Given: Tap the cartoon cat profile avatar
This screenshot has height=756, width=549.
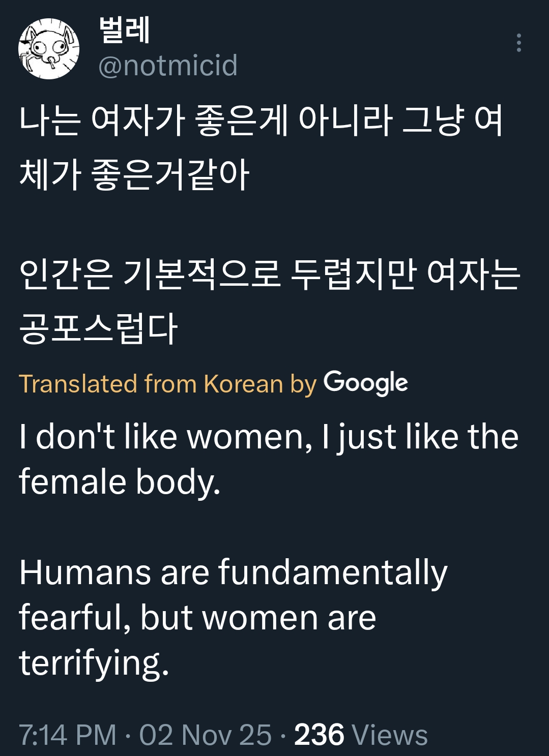Looking at the screenshot, I should pos(49,48).
